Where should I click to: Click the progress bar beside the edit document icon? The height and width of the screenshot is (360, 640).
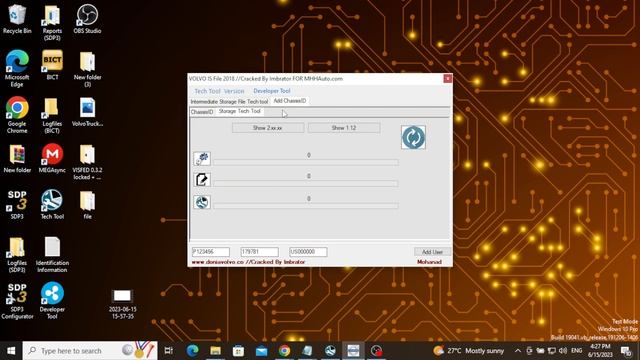pyautogui.click(x=306, y=184)
